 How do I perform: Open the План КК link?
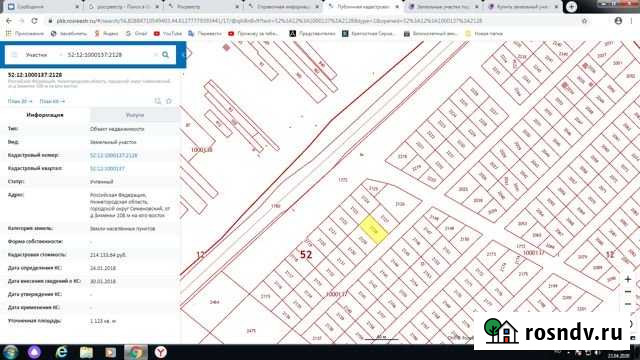pyautogui.click(x=52, y=101)
